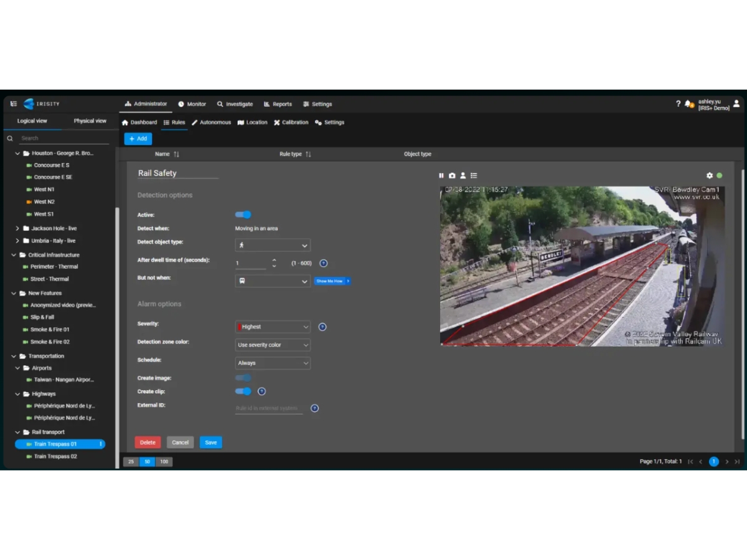The image size is (747, 560).
Task: Open the user profile icon
Action: click(x=736, y=104)
